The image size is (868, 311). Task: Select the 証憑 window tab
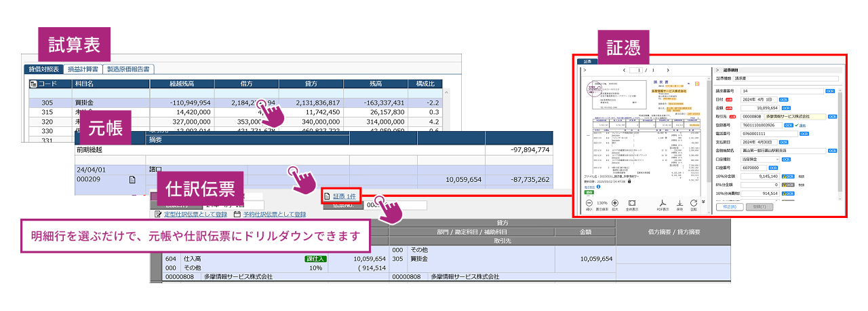[587, 61]
